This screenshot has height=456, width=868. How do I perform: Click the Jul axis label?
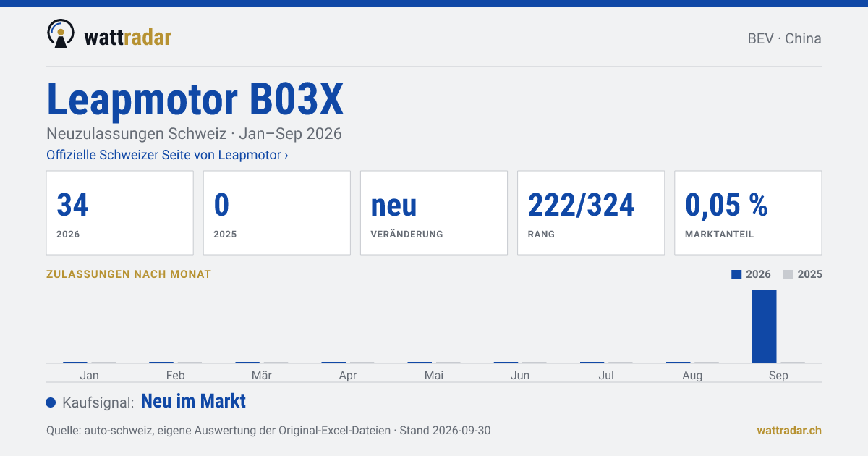(606, 375)
